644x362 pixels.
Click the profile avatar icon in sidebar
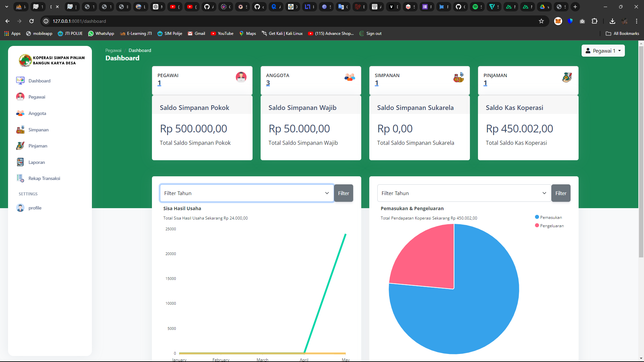point(20,208)
